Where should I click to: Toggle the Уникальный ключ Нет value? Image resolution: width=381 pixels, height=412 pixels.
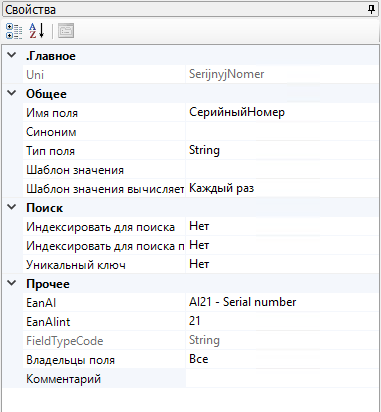(282, 264)
